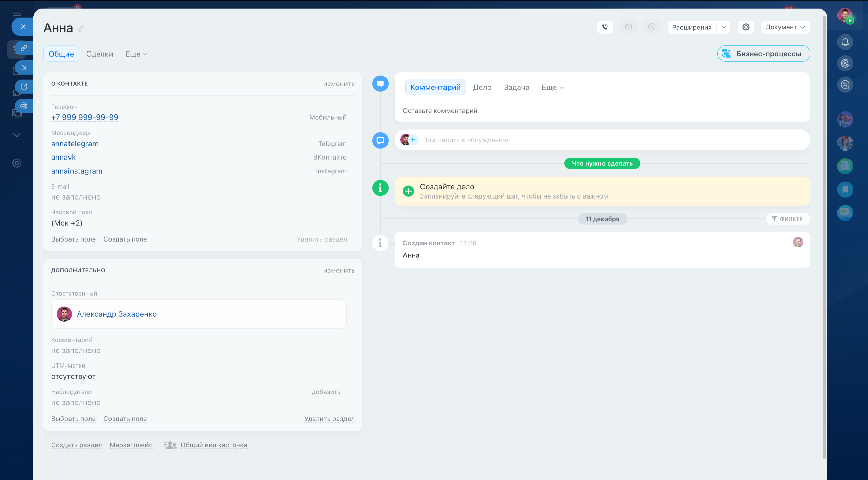The image size is (868, 480).
Task: Click the email envelope icon in header
Action: point(628,27)
